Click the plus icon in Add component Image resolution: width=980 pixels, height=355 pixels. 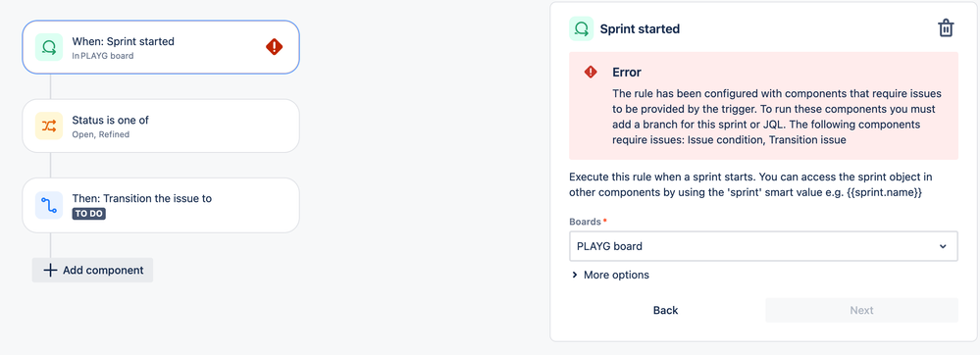click(x=50, y=270)
